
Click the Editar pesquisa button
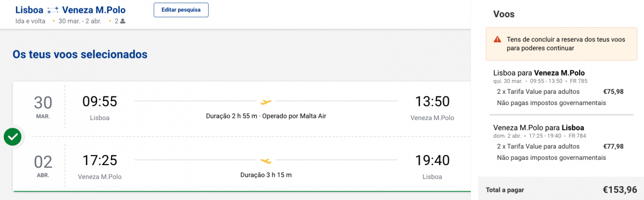pyautogui.click(x=181, y=10)
